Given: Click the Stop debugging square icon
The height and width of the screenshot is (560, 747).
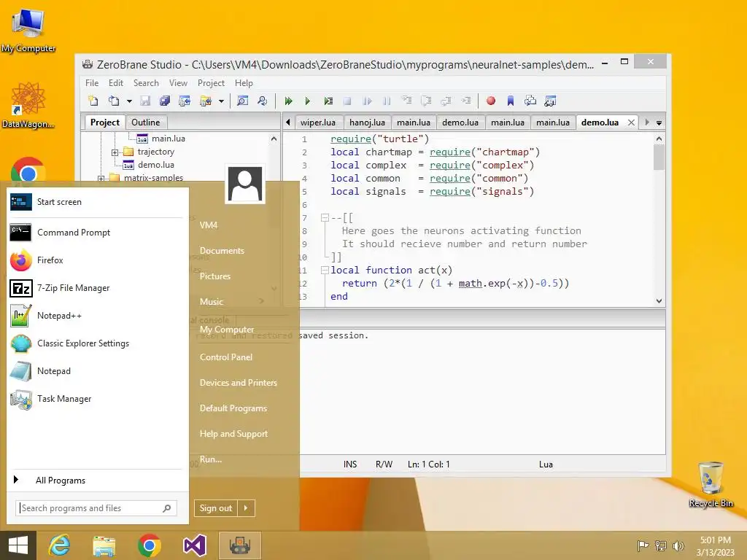Looking at the screenshot, I should [x=347, y=101].
